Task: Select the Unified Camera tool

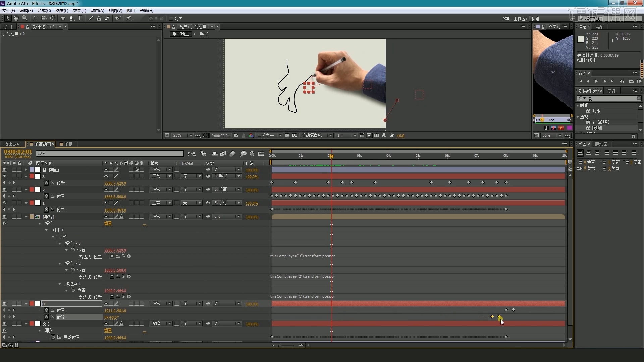Action: (x=44, y=18)
